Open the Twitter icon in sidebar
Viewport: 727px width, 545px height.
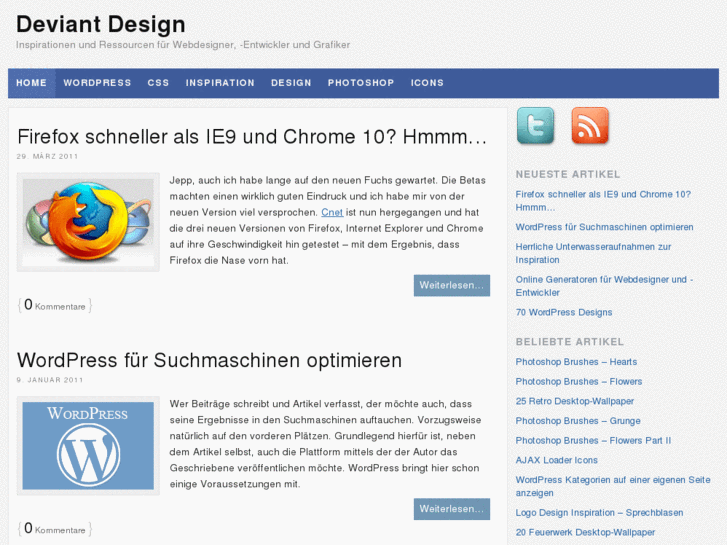pos(536,126)
